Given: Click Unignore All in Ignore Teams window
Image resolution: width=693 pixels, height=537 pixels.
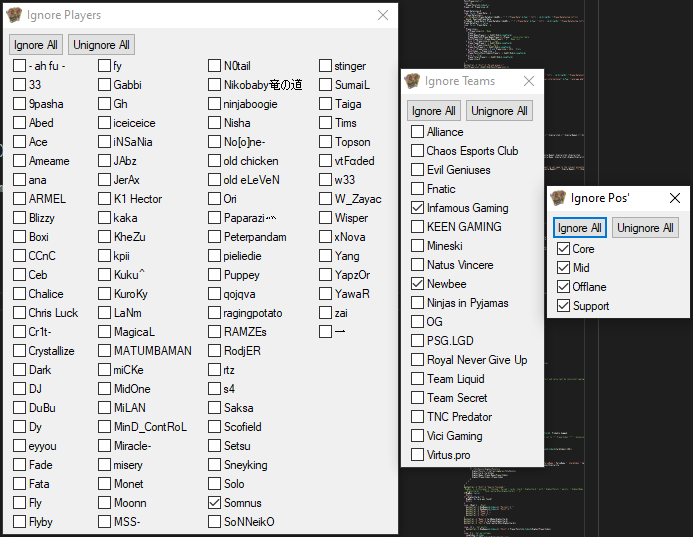Looking at the screenshot, I should (x=499, y=111).
